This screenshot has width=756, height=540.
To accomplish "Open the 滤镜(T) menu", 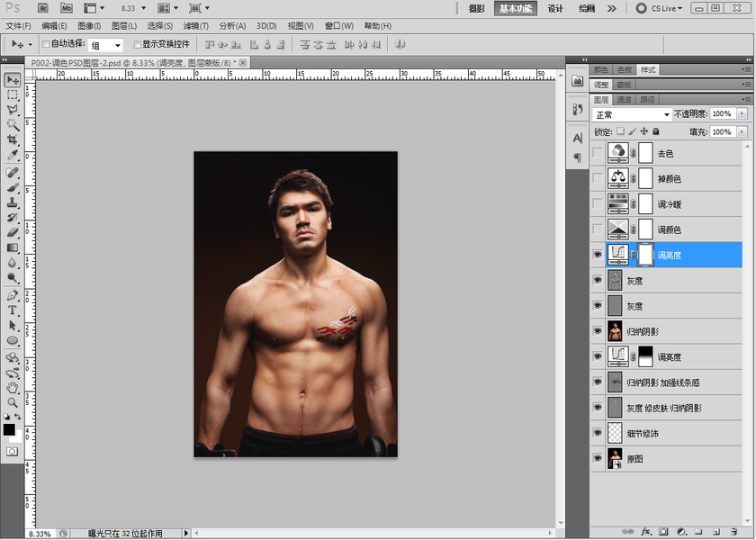I will 196,26.
